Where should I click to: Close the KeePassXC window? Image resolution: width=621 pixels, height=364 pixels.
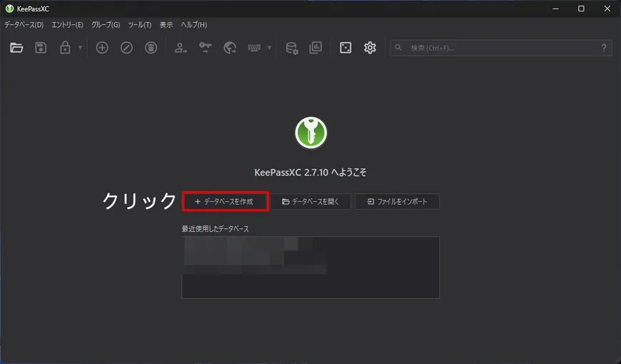(x=607, y=9)
